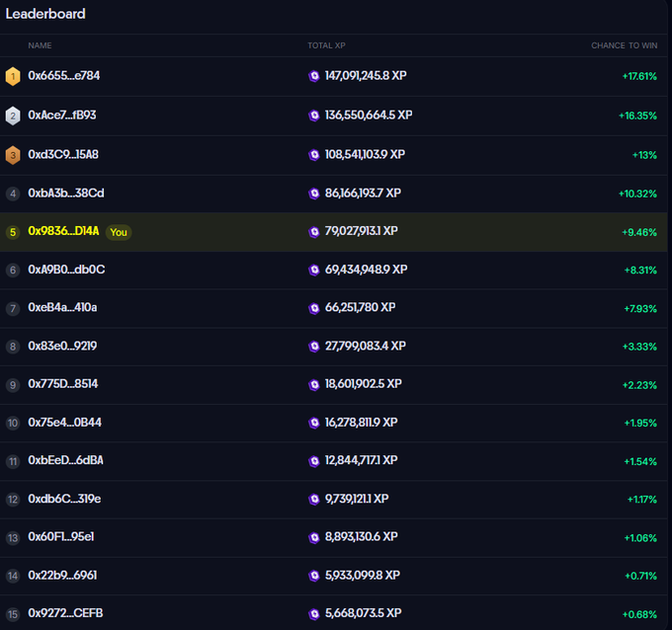
Task: Click the rank 7 circle badge
Action: click(x=13, y=308)
